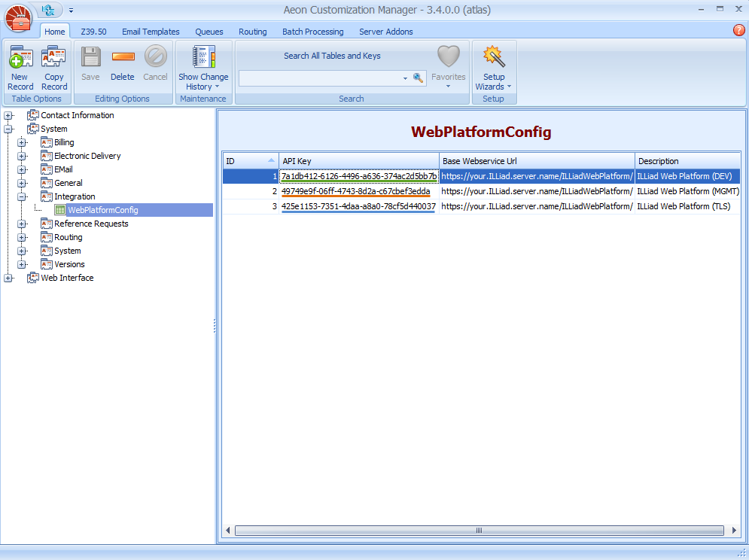This screenshot has height=560, width=749.
Task: Click the search magnifier icon
Action: (419, 78)
